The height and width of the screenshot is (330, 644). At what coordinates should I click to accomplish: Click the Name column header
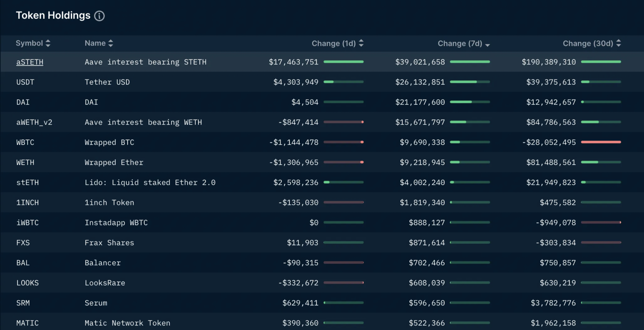coord(95,43)
